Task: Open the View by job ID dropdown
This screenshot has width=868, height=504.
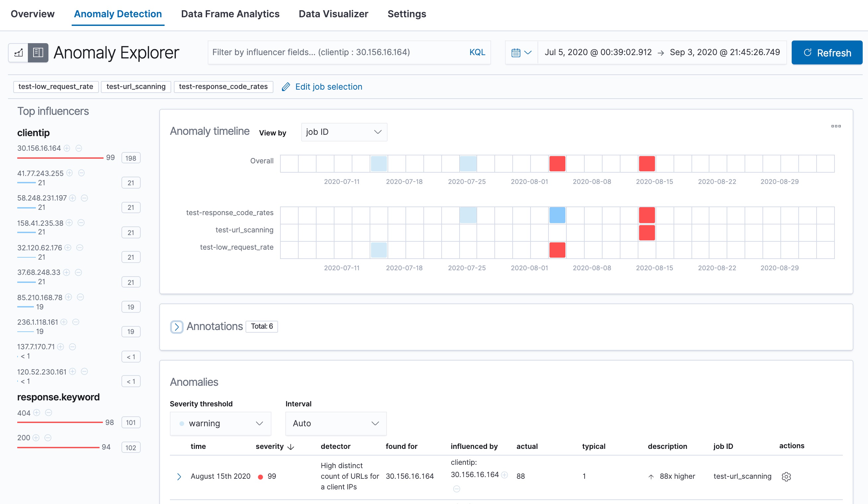Action: point(343,132)
